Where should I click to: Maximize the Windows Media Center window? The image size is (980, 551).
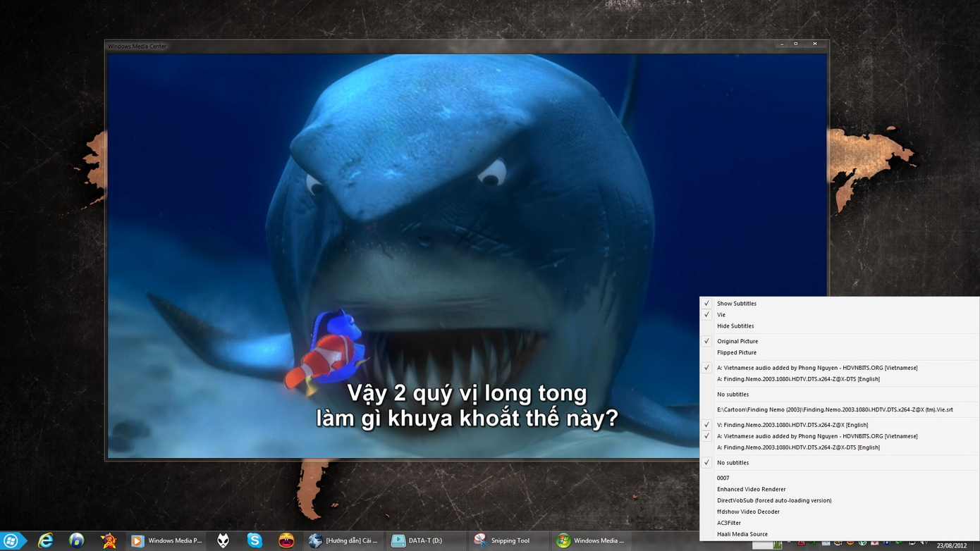click(x=796, y=44)
